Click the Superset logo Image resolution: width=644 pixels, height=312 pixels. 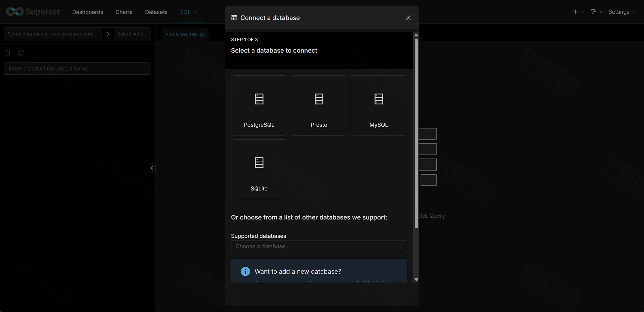tap(33, 12)
